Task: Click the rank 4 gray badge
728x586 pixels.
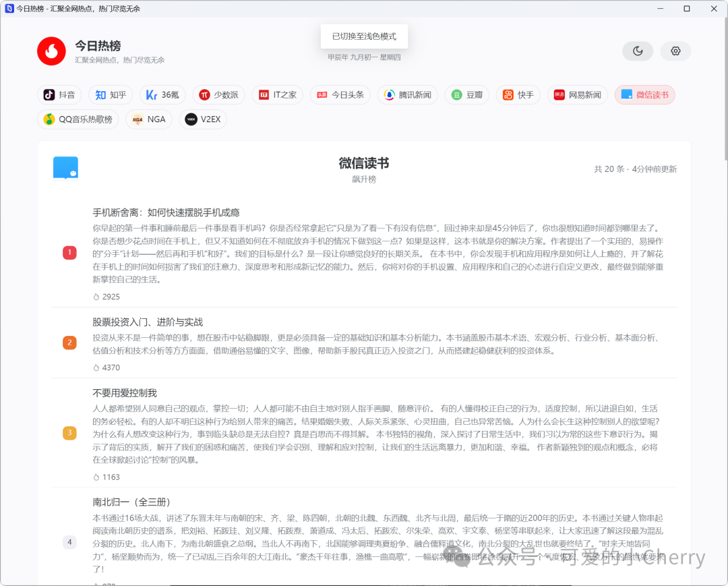Action: (x=69, y=542)
